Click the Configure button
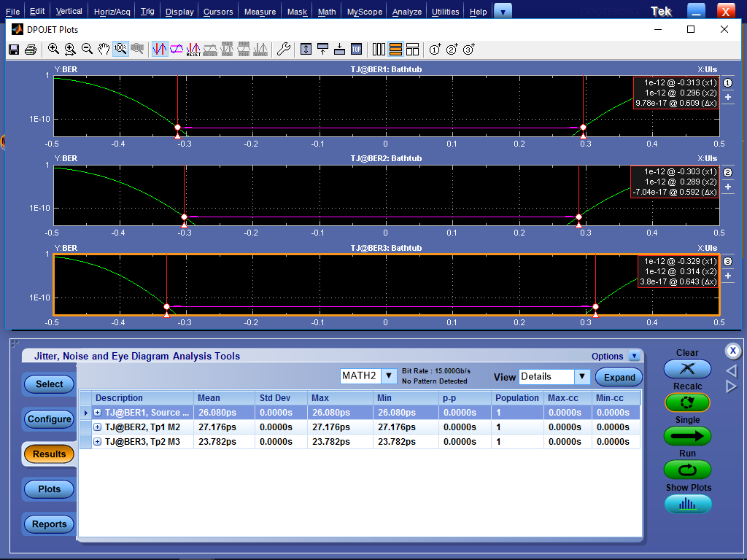This screenshot has width=747, height=560. point(49,419)
